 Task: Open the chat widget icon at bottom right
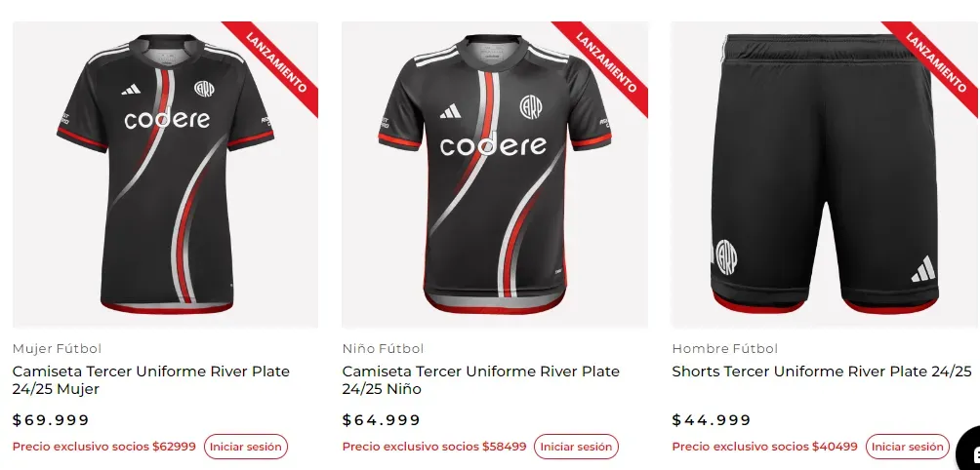coord(969,451)
